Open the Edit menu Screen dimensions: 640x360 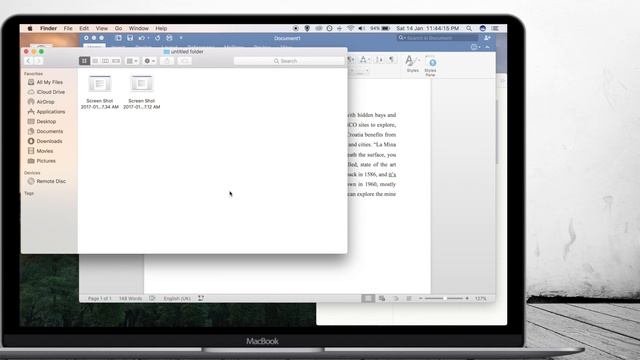tap(84, 28)
